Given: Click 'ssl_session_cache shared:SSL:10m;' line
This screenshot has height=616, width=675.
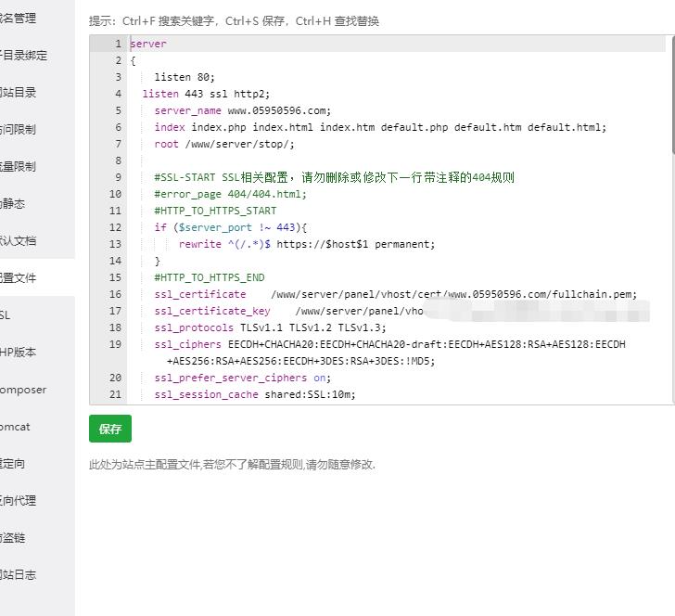Looking at the screenshot, I should pos(255,394).
